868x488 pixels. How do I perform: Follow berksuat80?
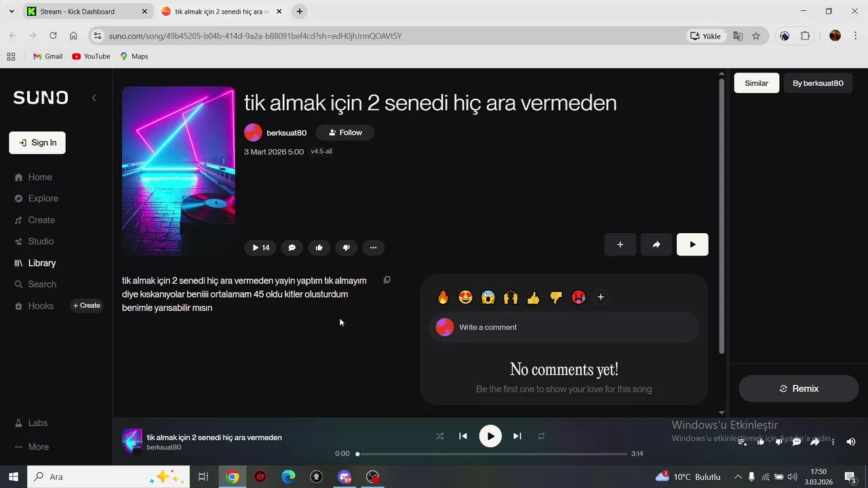coord(344,133)
